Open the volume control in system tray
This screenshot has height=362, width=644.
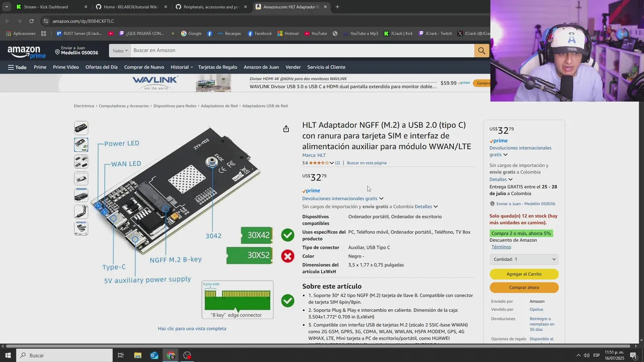click(x=586, y=355)
